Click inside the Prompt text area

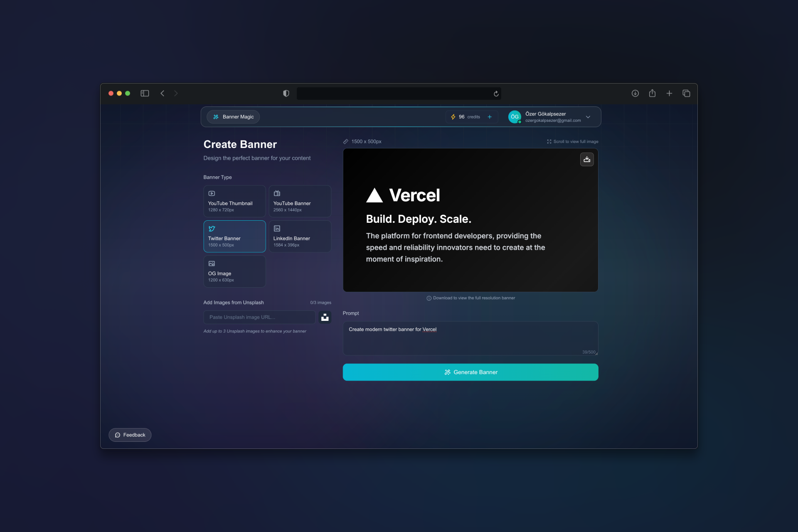(x=470, y=338)
